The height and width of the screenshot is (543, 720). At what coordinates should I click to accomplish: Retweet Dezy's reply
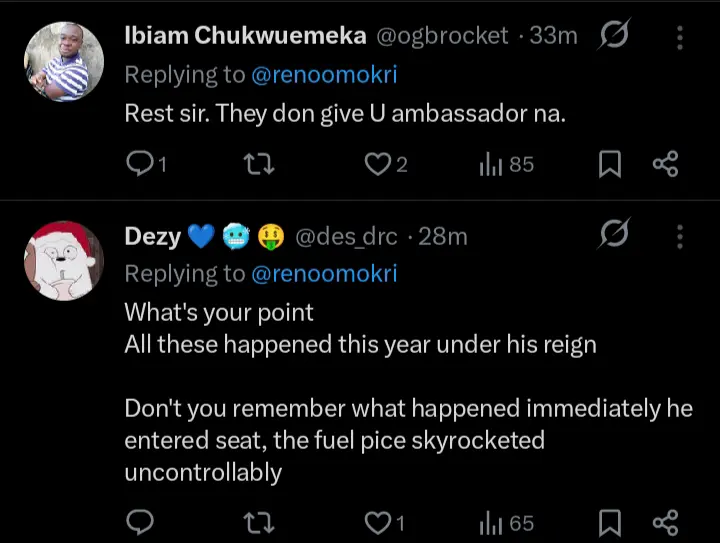point(260,522)
